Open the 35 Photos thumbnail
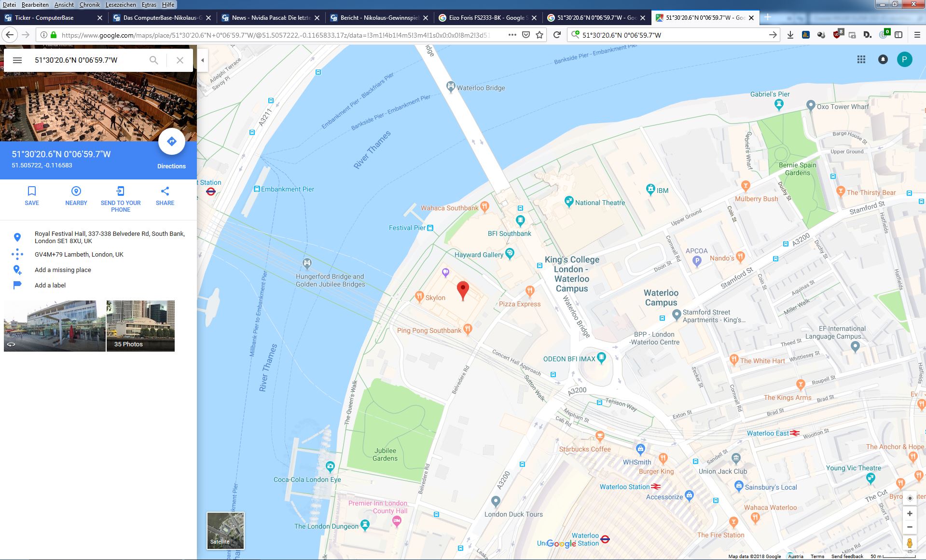 [140, 326]
